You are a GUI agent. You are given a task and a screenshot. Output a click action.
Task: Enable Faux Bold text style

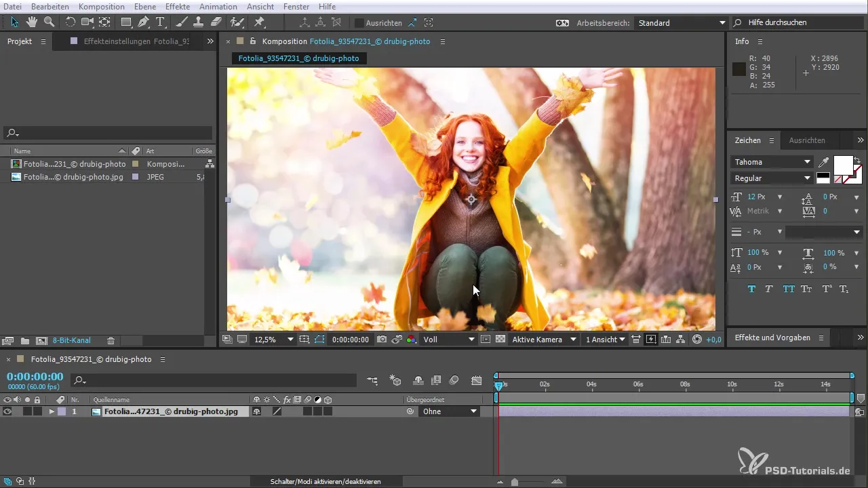pyautogui.click(x=751, y=289)
